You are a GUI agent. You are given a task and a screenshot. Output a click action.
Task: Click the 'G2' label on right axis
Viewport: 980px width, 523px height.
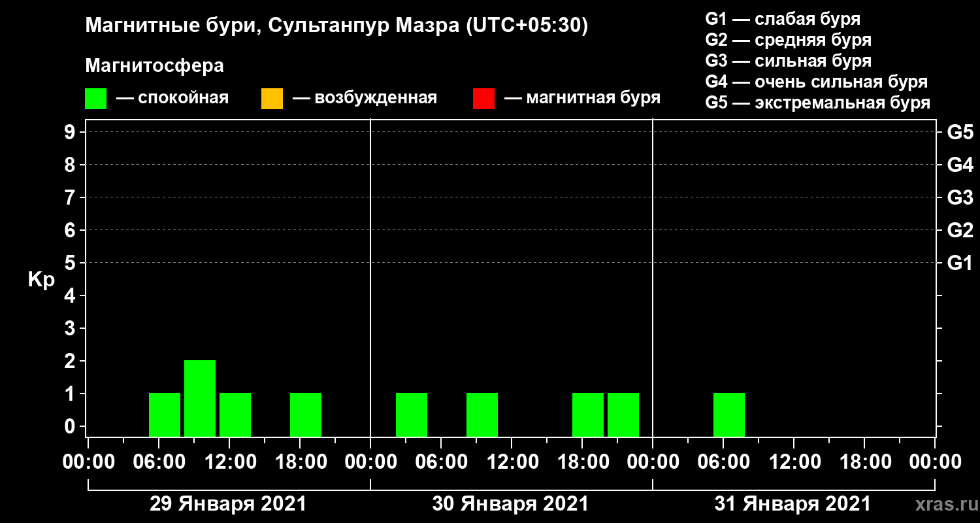(960, 230)
